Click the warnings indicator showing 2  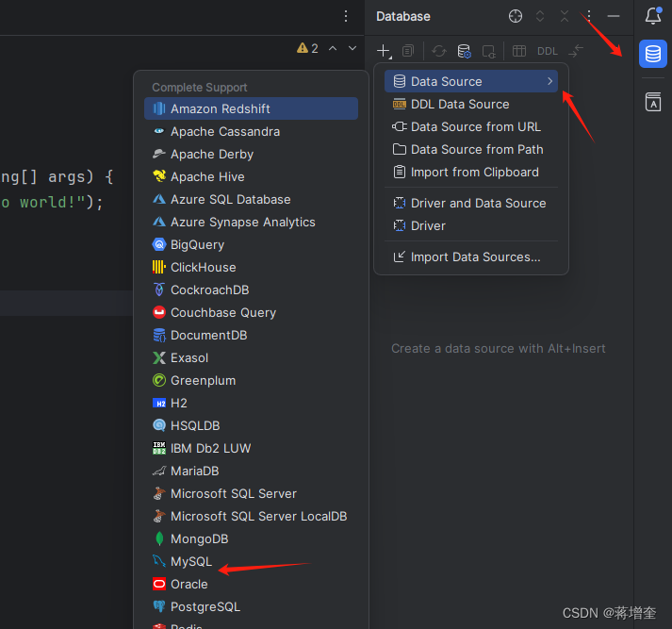point(307,48)
